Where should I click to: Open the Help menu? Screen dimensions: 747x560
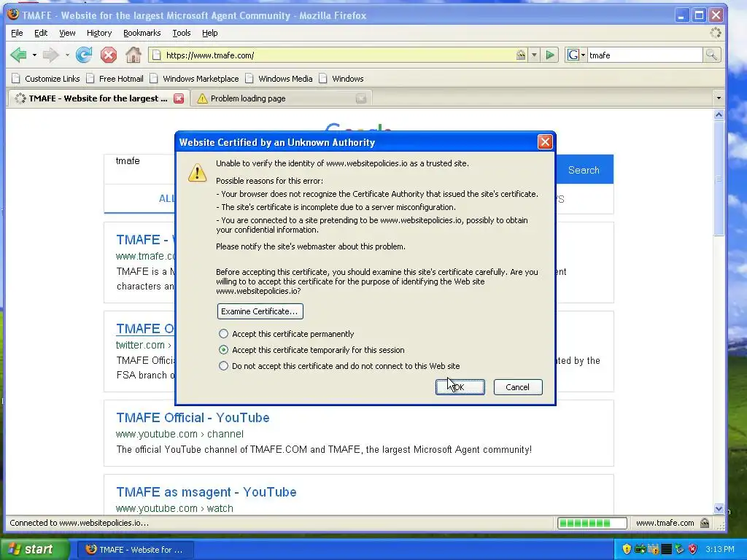tap(209, 33)
